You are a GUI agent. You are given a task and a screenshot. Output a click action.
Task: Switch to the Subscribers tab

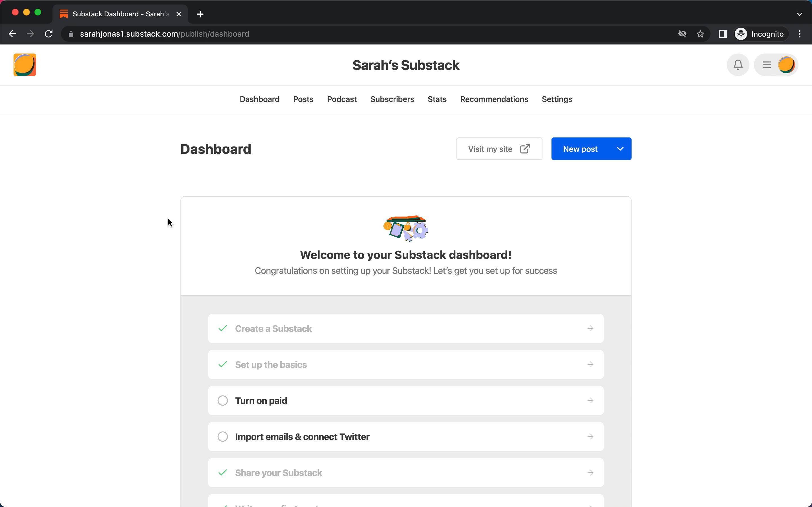[x=392, y=99]
